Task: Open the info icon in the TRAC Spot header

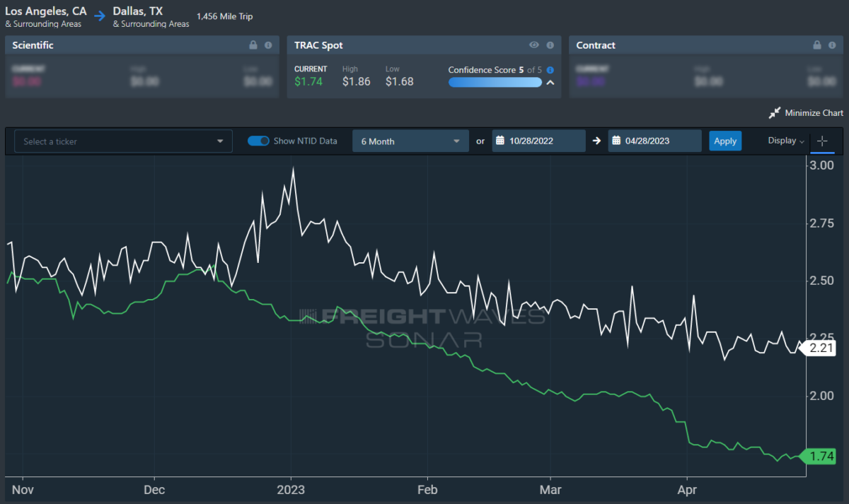Action: [x=550, y=45]
